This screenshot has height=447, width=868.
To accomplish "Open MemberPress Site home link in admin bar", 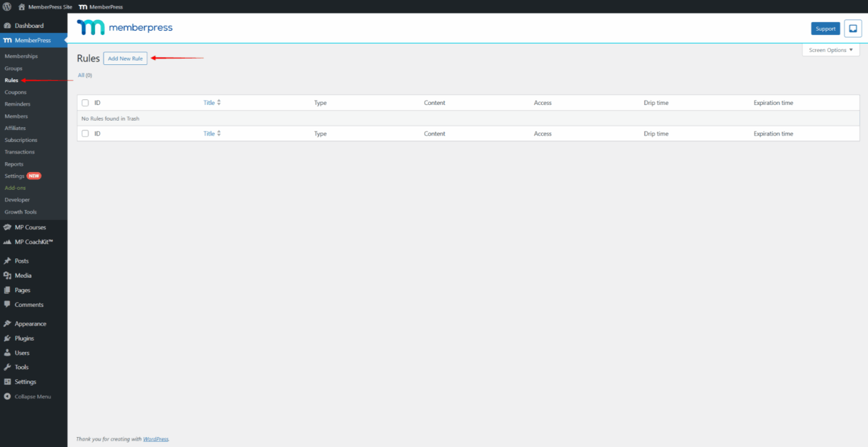I will 45,6.
